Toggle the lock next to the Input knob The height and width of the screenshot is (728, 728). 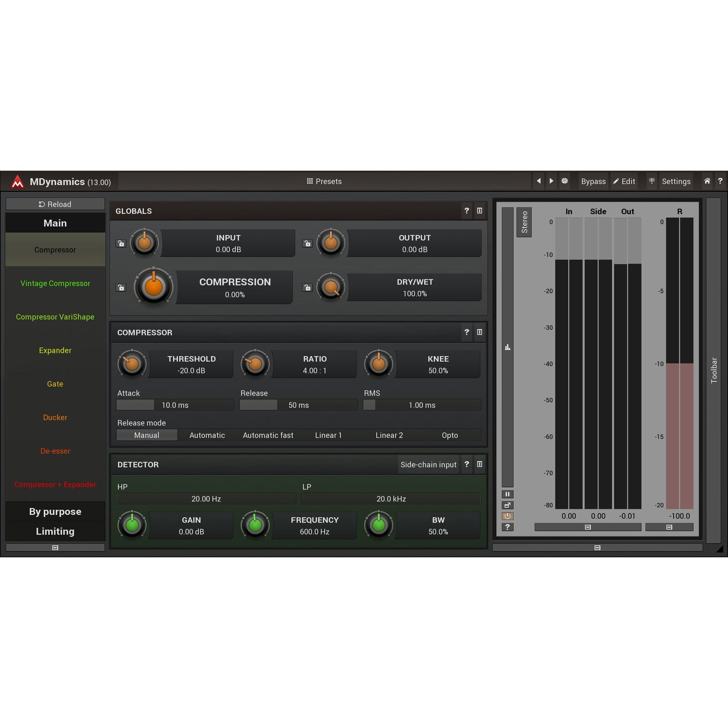click(x=121, y=243)
